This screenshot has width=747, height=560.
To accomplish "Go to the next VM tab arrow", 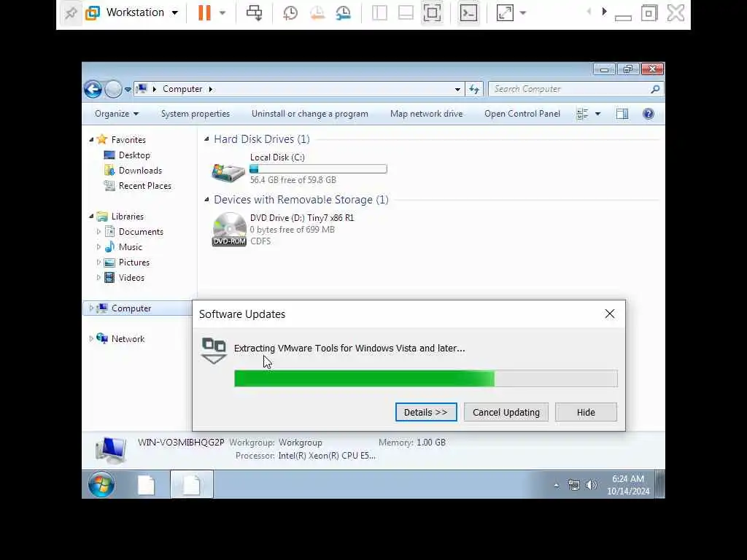I will click(604, 12).
